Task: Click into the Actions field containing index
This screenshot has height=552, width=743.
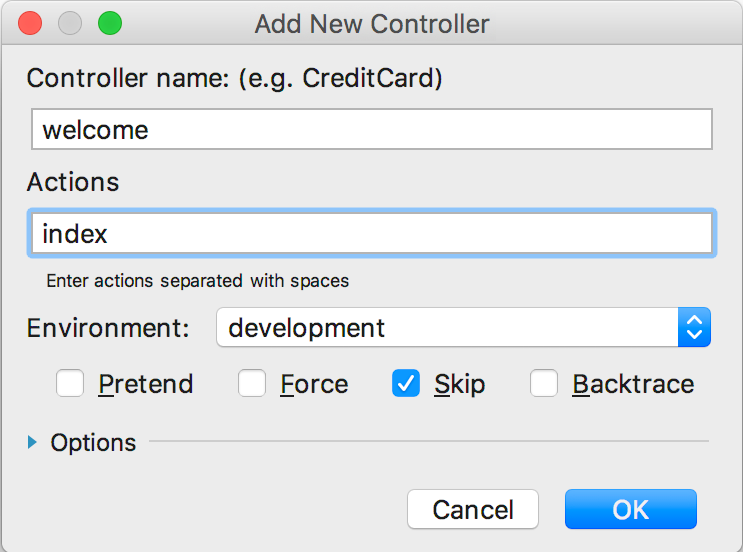Action: [x=371, y=234]
